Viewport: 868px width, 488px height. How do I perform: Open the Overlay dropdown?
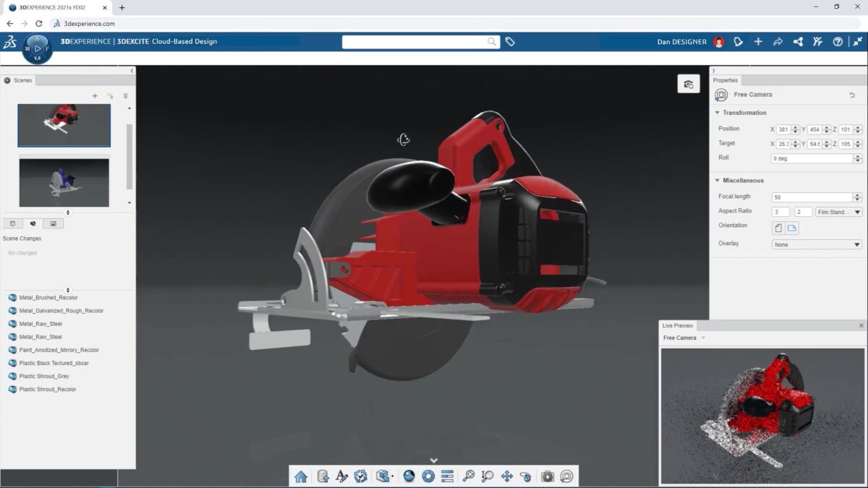[817, 244]
